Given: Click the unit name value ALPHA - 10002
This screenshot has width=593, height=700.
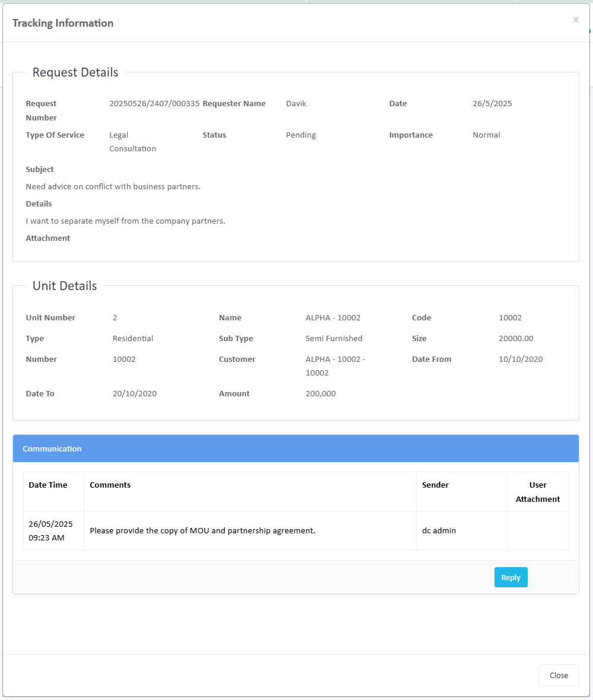Looking at the screenshot, I should point(333,318).
